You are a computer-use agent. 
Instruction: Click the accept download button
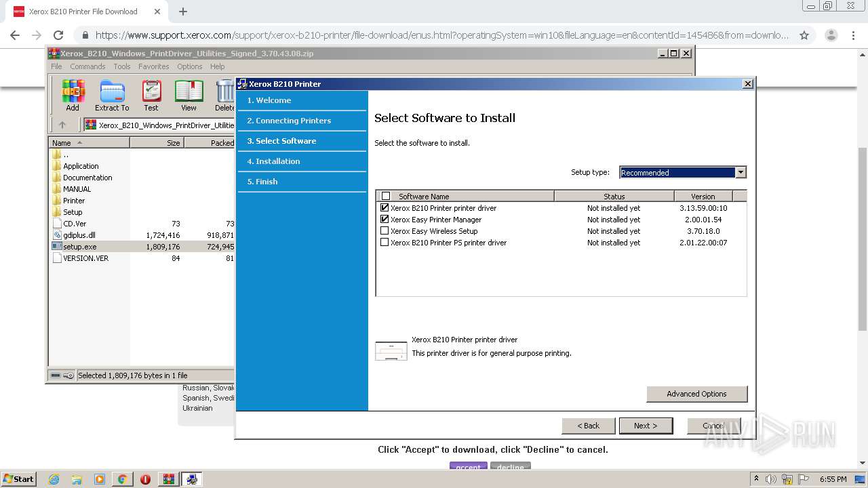click(x=469, y=466)
